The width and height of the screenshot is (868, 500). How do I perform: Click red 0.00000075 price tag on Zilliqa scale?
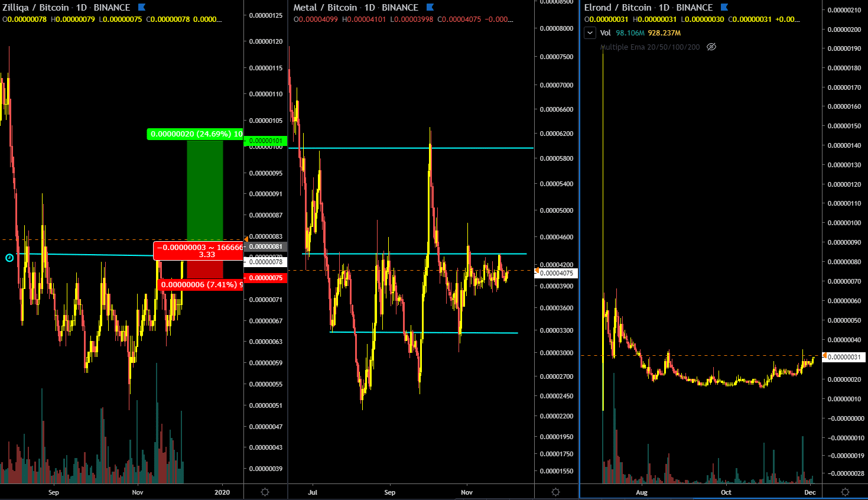click(265, 278)
